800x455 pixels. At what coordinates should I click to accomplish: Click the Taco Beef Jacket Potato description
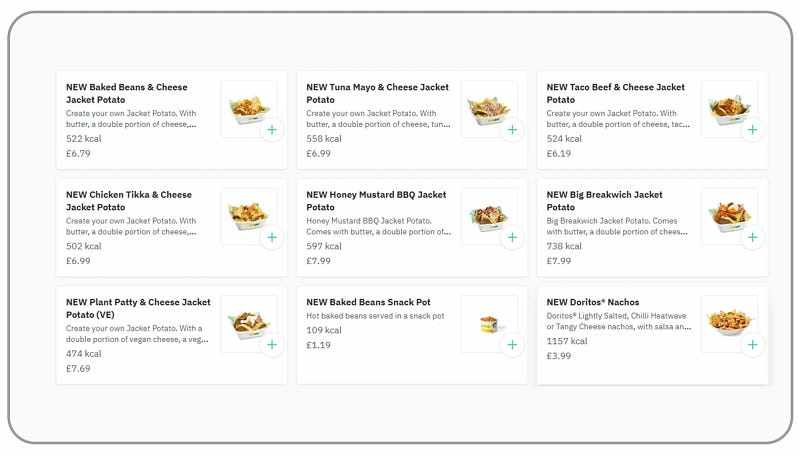pyautogui.click(x=617, y=119)
